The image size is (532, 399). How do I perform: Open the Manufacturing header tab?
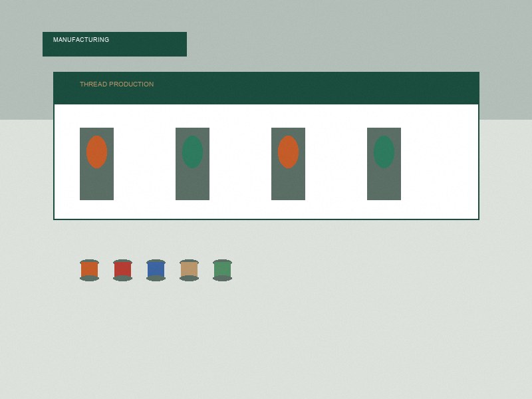pyautogui.click(x=114, y=44)
